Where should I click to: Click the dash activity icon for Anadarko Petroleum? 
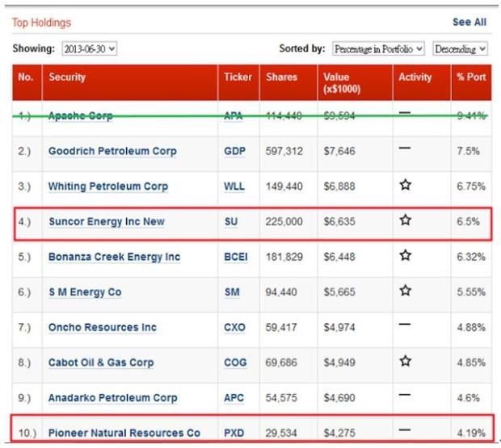click(405, 395)
